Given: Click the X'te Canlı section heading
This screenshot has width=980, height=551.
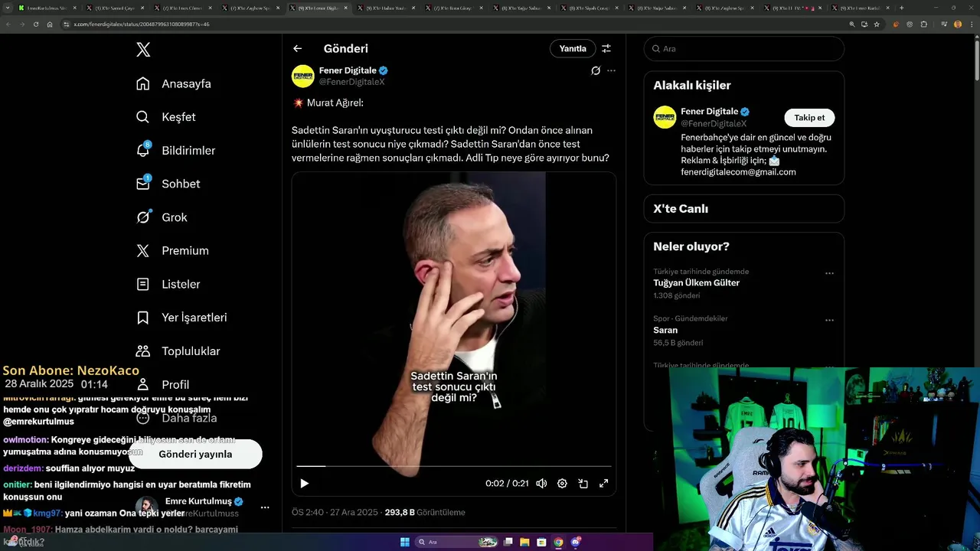Looking at the screenshot, I should coord(681,208).
